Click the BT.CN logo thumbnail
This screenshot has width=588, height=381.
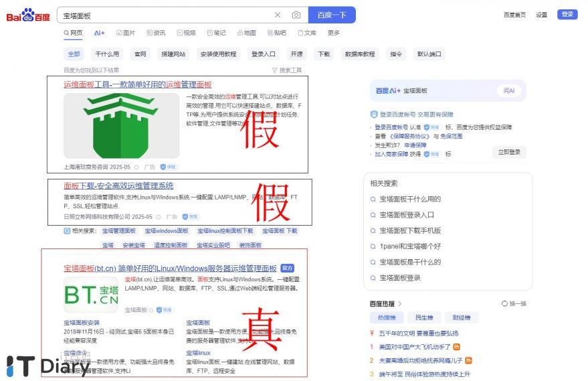(x=91, y=295)
